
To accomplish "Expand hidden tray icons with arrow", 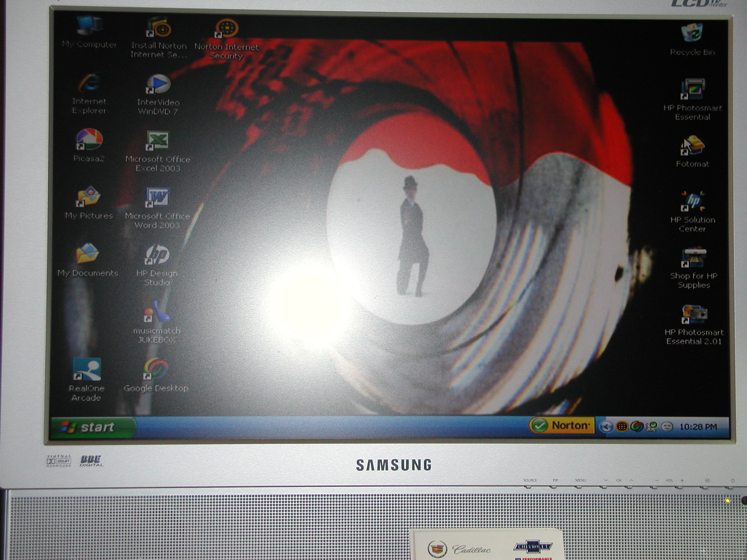I will [x=606, y=427].
